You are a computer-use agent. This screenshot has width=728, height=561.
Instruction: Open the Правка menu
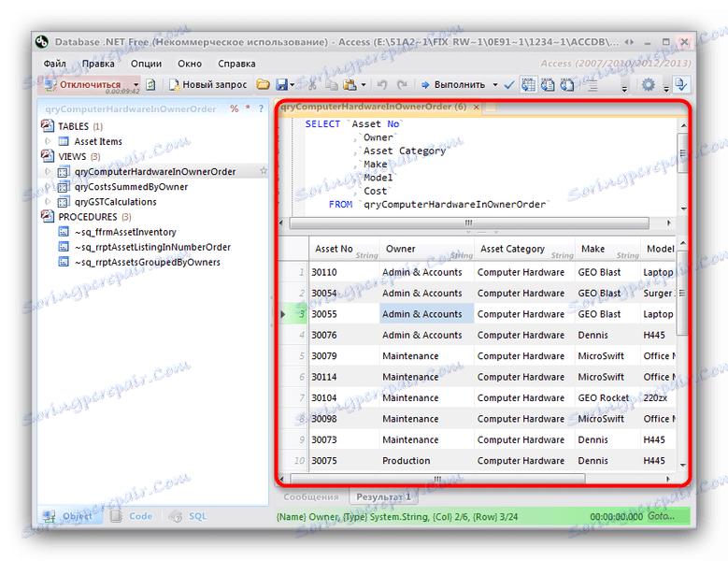(98, 64)
